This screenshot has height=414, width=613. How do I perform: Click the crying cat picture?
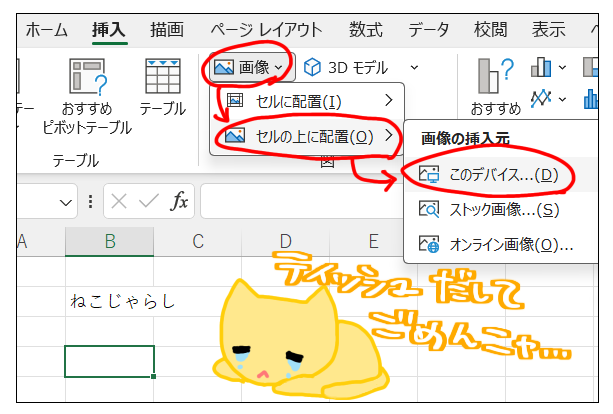point(299,340)
